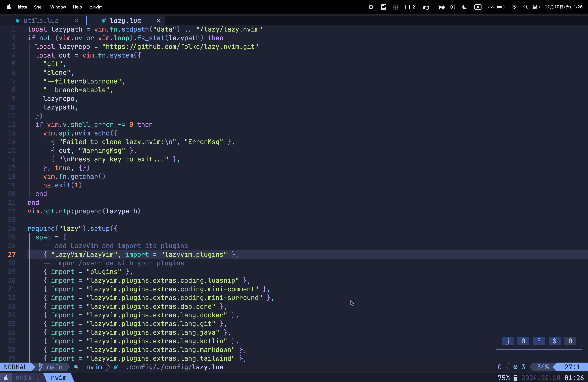Screen dimensions: 588x382
Task: Click the "Failed to clone lazy.nvim:\n" string
Action: click(x=118, y=142)
